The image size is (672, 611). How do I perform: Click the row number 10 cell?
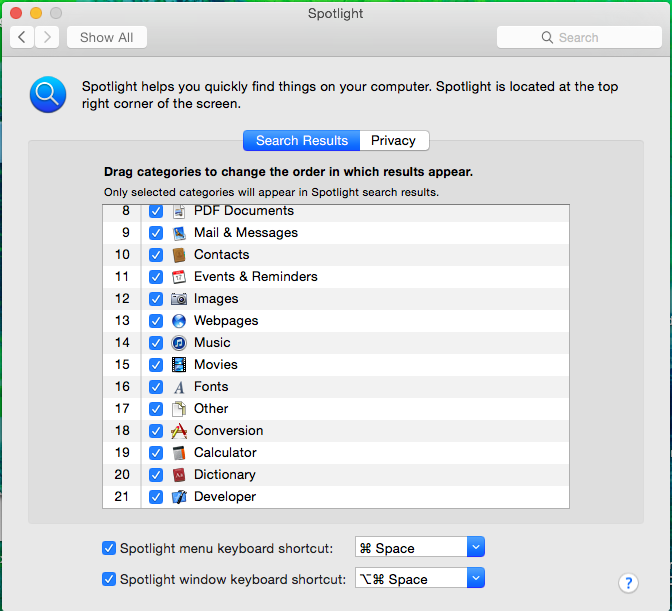pyautogui.click(x=122, y=255)
